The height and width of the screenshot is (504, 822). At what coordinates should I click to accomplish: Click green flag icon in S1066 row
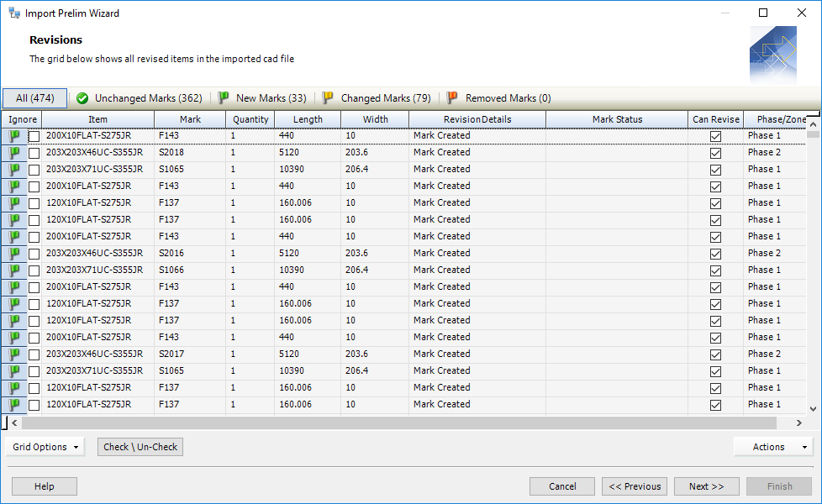(x=14, y=270)
